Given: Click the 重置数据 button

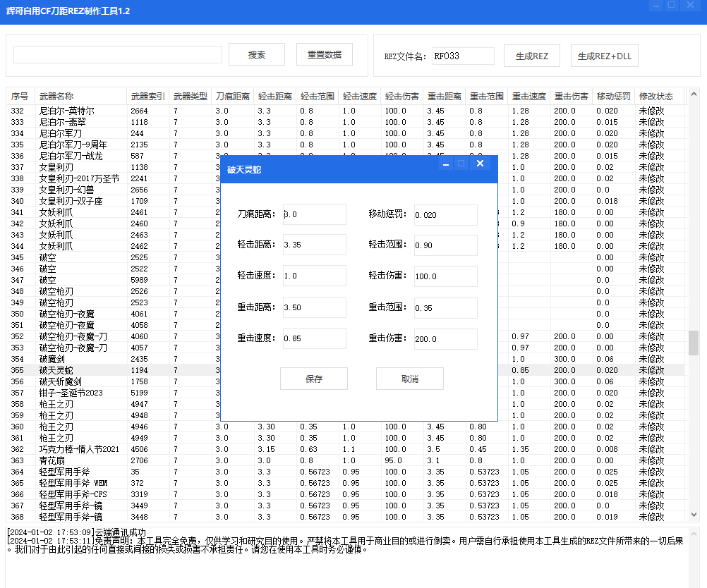Looking at the screenshot, I should point(325,54).
